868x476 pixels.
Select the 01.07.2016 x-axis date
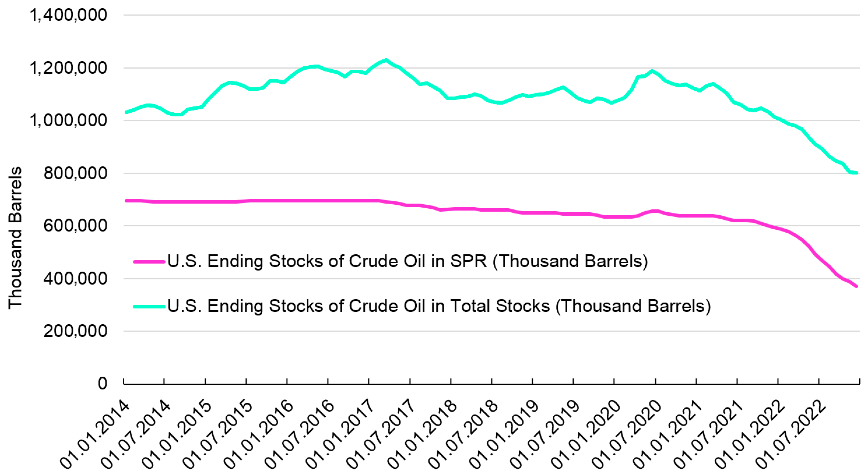(300, 434)
